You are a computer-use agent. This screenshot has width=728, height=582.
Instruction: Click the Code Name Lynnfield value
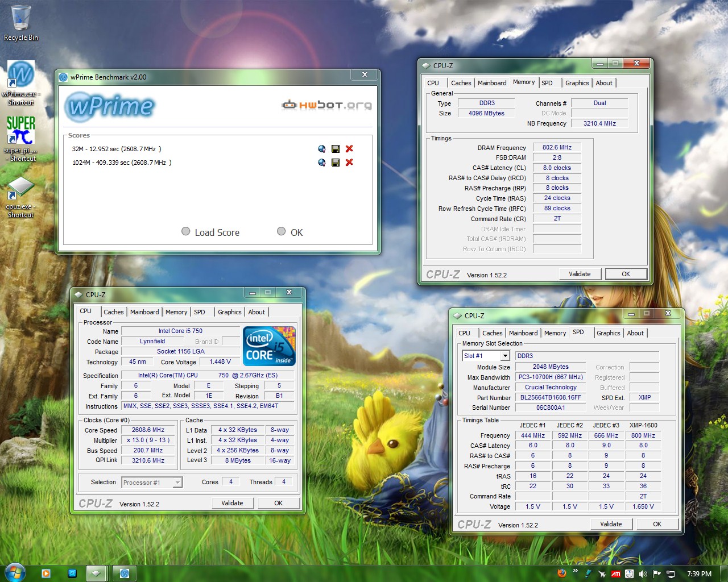(152, 341)
